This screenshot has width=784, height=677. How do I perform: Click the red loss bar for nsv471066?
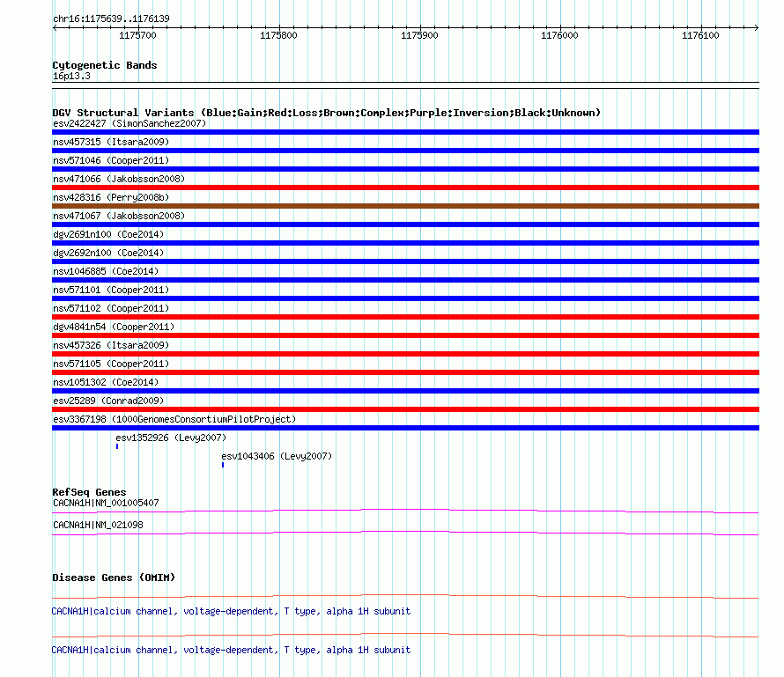coord(405,188)
